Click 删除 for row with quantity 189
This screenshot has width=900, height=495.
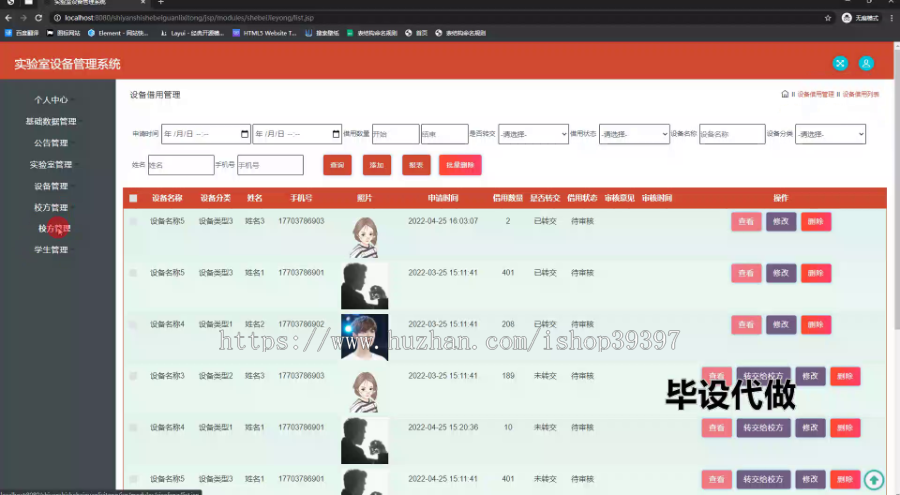[x=845, y=376]
